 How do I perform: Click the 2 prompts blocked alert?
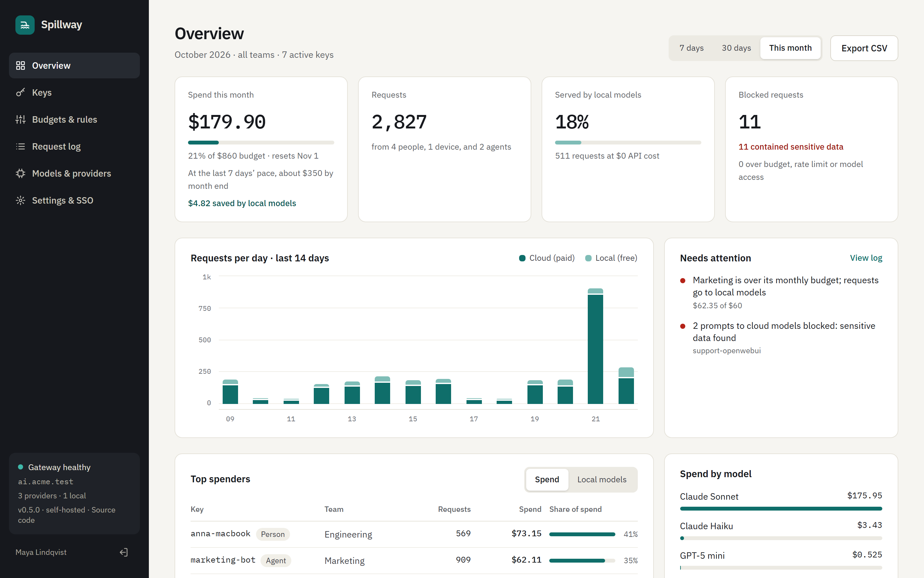pyautogui.click(x=781, y=337)
